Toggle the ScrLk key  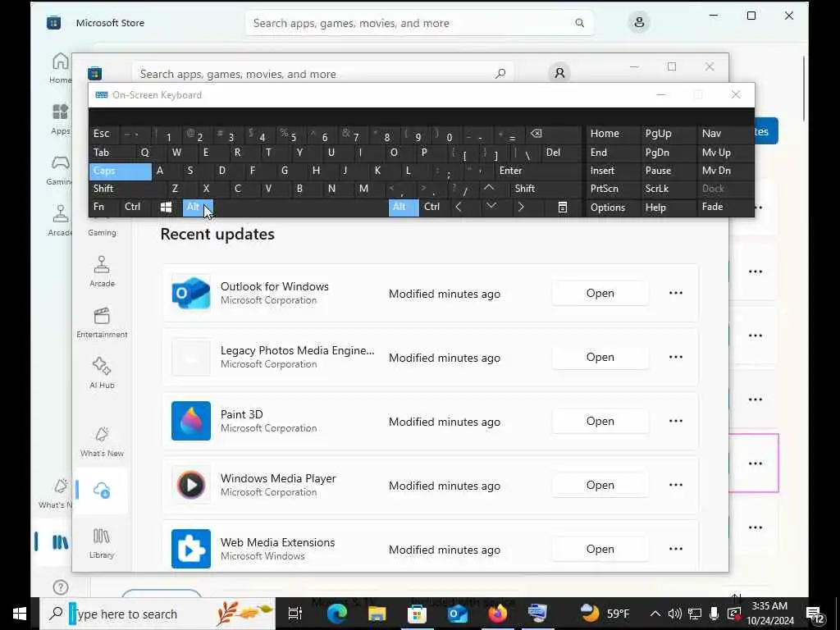click(668, 189)
